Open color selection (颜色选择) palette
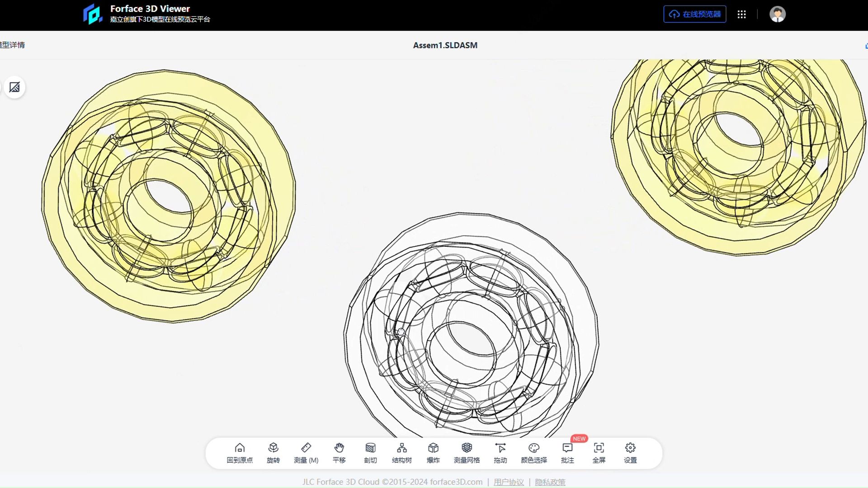This screenshot has height=488, width=868. tap(533, 452)
